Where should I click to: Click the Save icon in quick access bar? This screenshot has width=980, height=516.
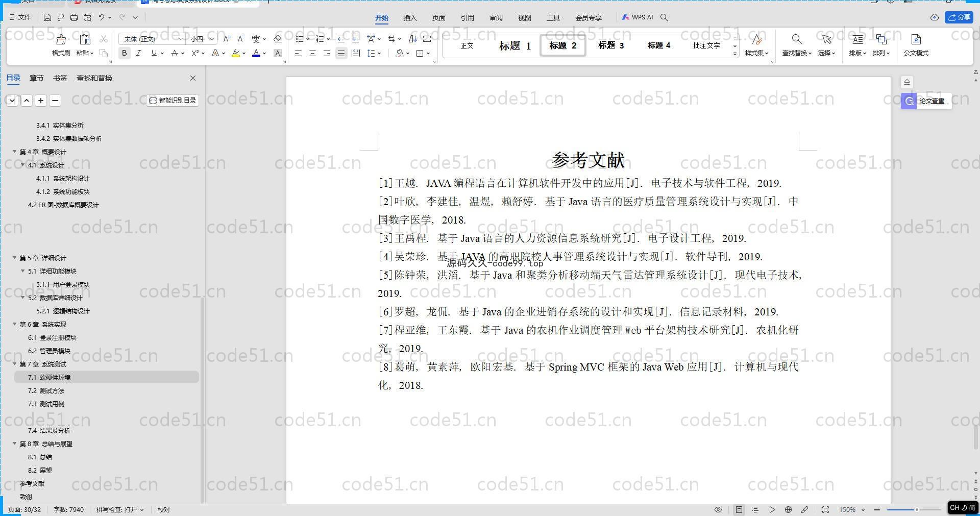pos(47,17)
